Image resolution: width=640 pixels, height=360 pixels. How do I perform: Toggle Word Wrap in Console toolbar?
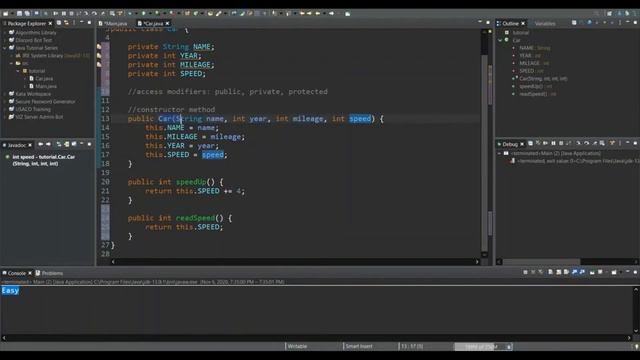(566, 272)
